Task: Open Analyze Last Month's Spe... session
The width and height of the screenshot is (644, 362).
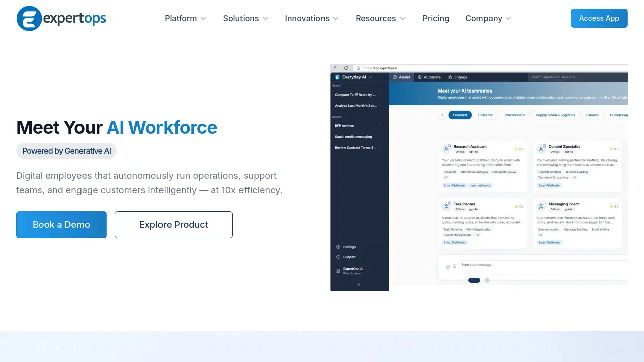Action: 355,106
